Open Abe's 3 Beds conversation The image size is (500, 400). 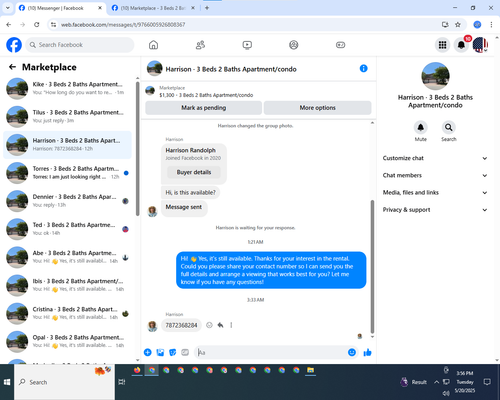point(68,257)
